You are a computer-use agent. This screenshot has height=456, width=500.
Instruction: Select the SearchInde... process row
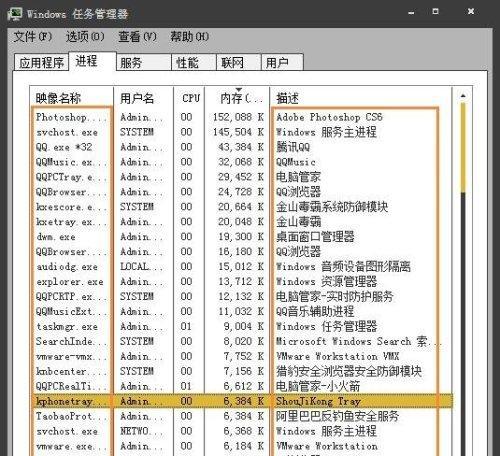point(241,341)
